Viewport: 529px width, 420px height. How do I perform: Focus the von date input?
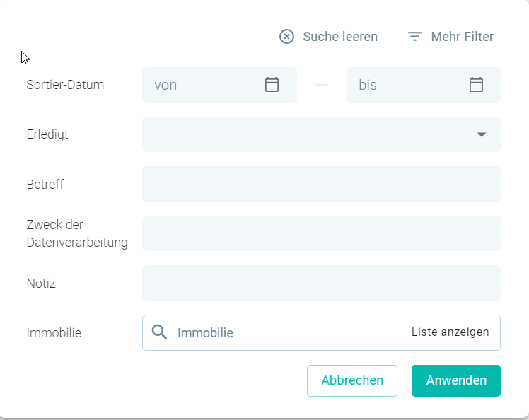[x=219, y=85]
